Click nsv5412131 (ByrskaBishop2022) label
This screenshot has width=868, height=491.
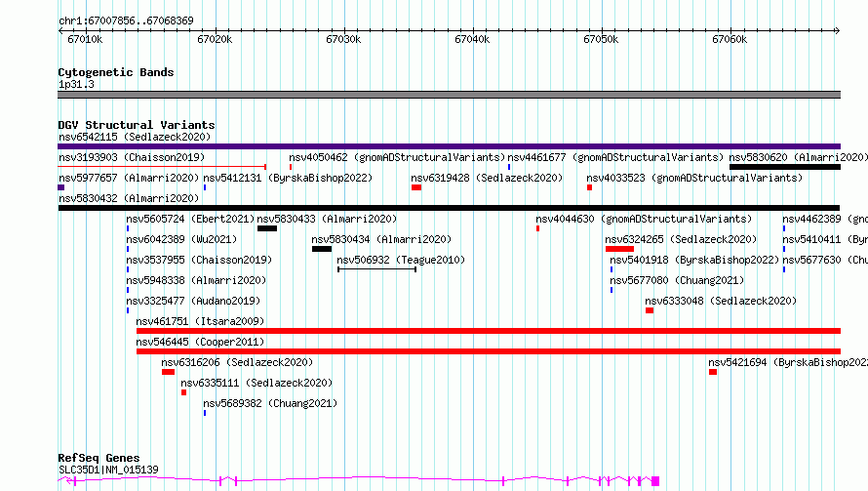288,178
